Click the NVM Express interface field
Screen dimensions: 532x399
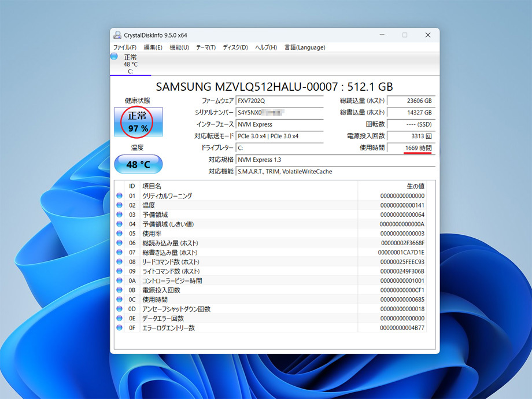tap(279, 124)
